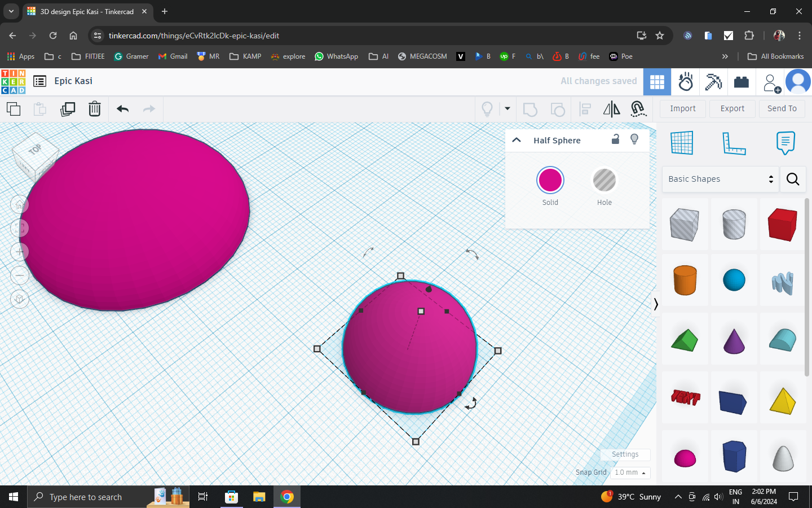Pick the orange Cylinder shape

pyautogui.click(x=685, y=281)
